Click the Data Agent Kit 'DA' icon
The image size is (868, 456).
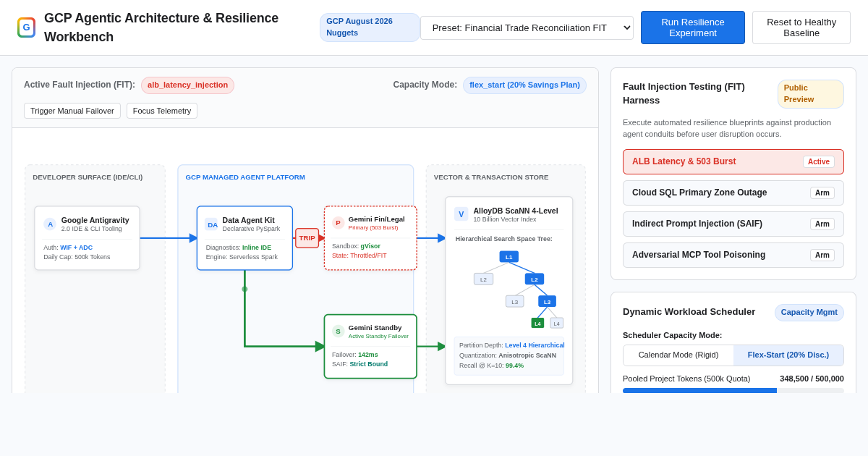(x=212, y=224)
